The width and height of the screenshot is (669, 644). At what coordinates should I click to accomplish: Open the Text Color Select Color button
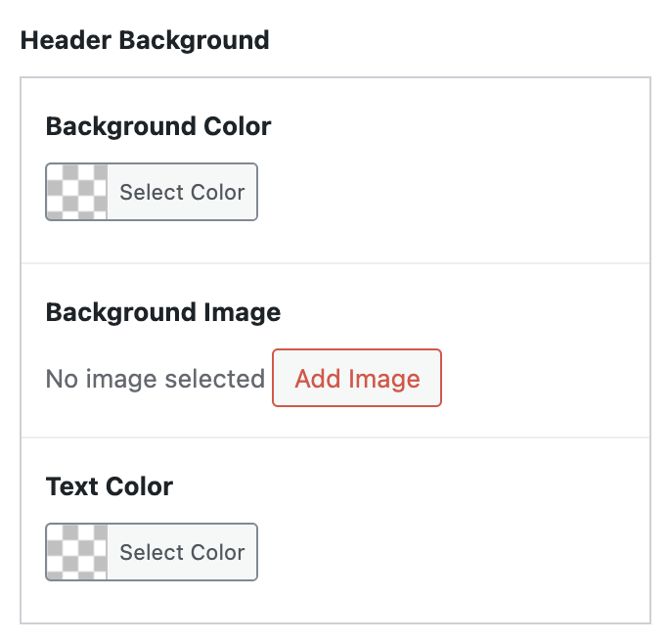(152, 552)
